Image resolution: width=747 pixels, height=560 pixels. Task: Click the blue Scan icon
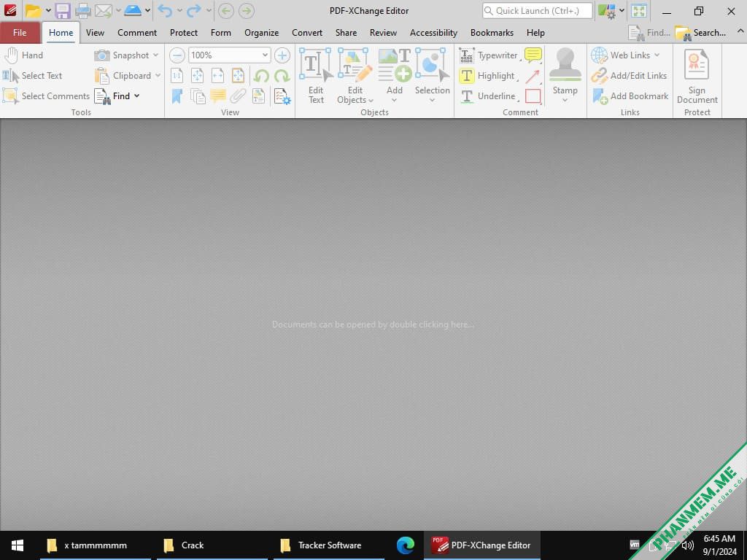pyautogui.click(x=133, y=10)
